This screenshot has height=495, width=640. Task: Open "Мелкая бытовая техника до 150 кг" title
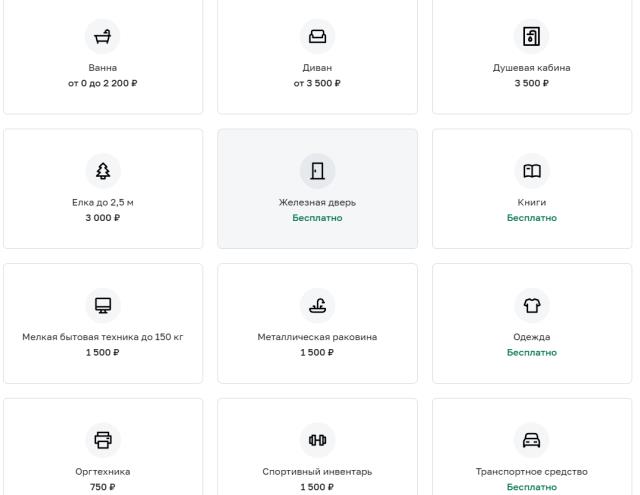(102, 337)
